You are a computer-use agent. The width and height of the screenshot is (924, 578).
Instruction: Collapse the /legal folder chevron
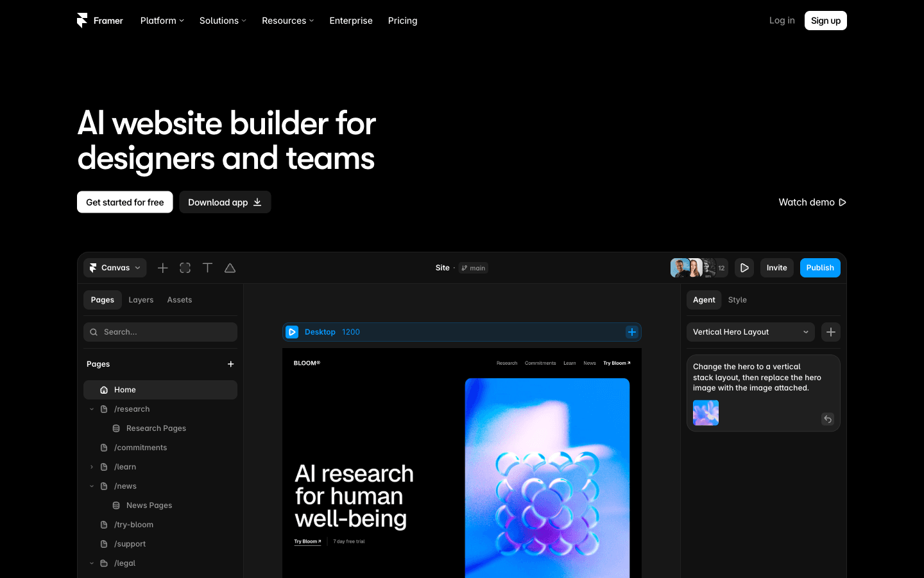point(92,563)
